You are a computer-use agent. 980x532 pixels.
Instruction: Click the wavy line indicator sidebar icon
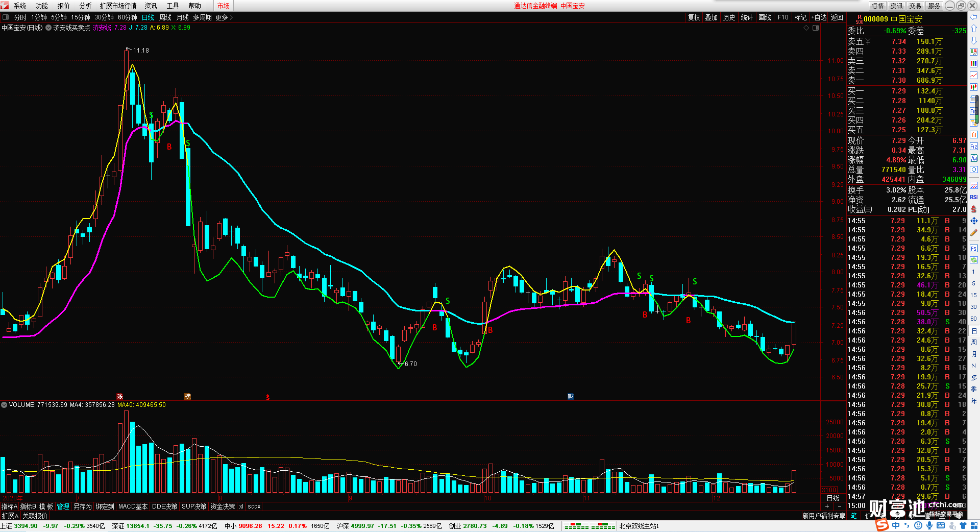point(974,185)
